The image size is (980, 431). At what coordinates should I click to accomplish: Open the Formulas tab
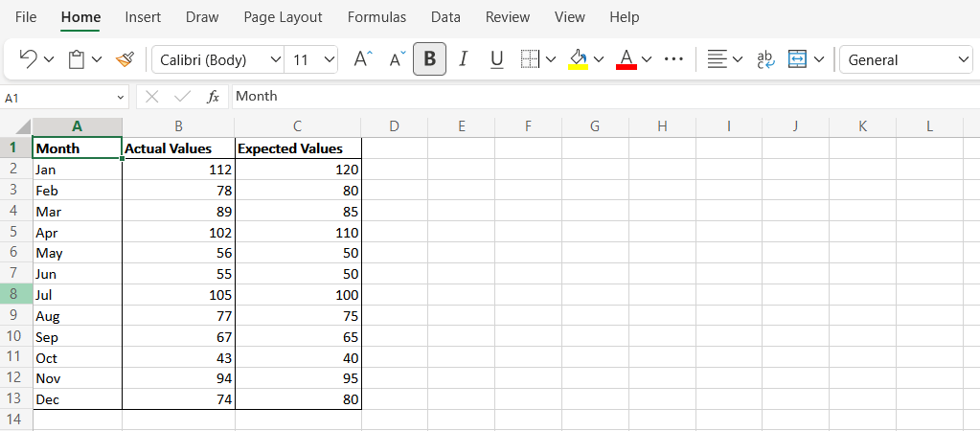tap(376, 17)
